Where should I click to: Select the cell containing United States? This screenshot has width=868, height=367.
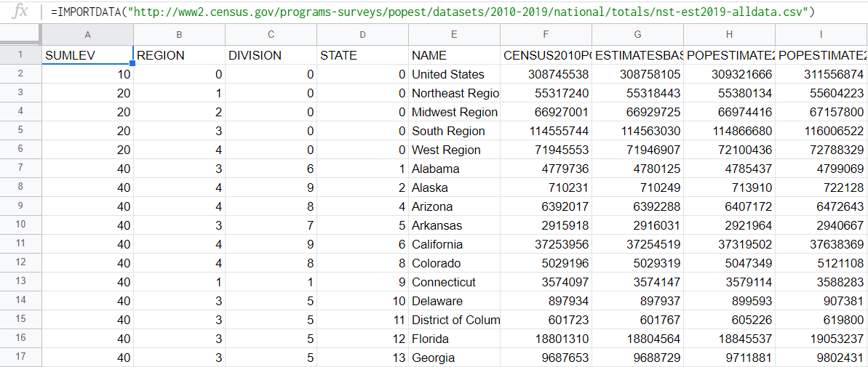click(x=455, y=75)
